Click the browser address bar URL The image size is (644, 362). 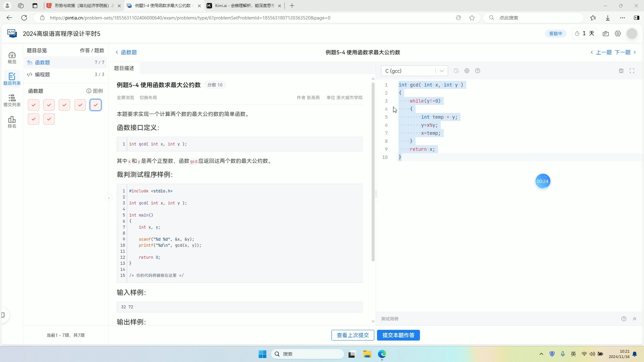click(x=190, y=18)
